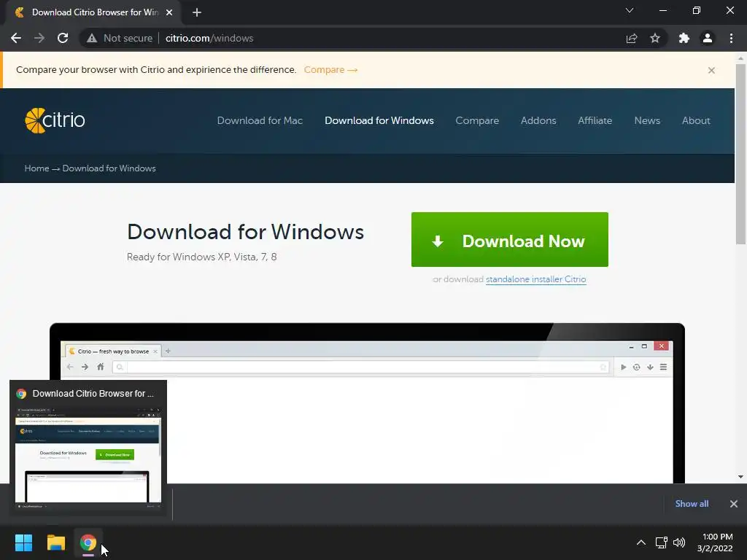
Task: Close the Chrome downloads bar
Action: pos(734,504)
